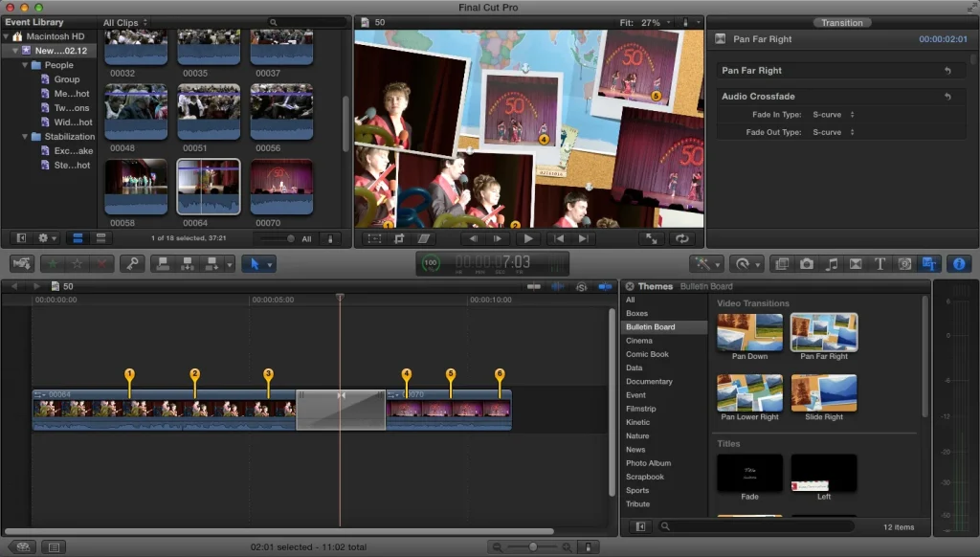
Task: Append clip to storyline button
Action: click(x=212, y=264)
